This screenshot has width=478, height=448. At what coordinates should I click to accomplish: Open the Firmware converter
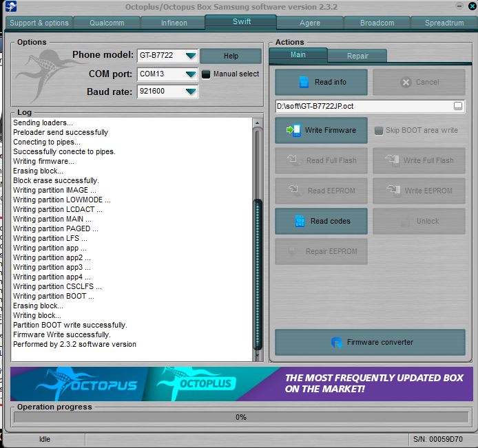click(x=370, y=342)
